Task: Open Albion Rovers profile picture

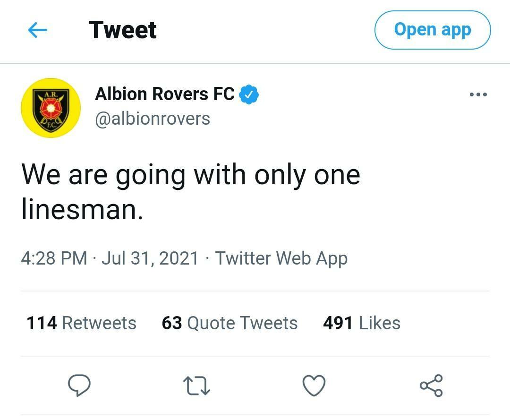Action: click(x=51, y=108)
